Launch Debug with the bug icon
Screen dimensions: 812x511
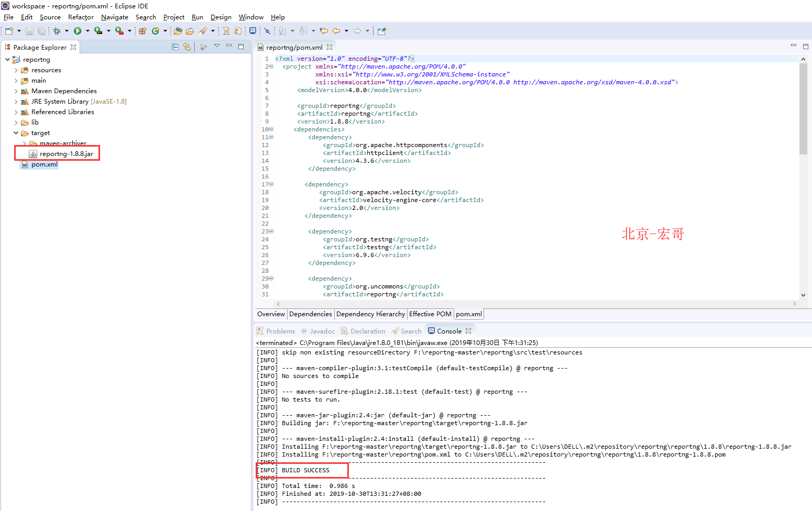tap(57, 31)
